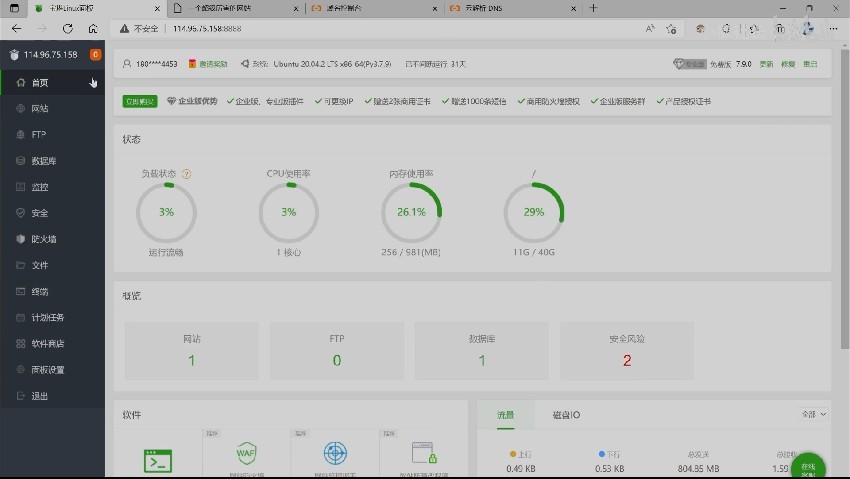Open the 网站 overview card showing 1
The height and width of the screenshot is (479, 850).
[192, 351]
